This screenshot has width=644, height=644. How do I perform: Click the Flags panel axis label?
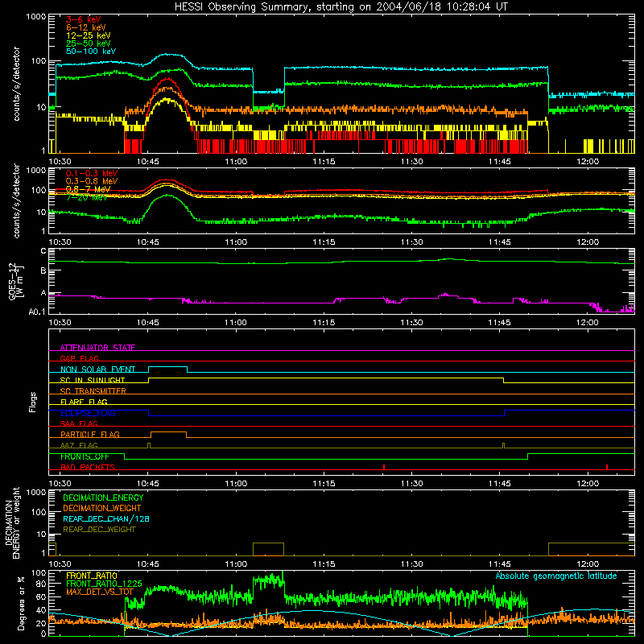[x=33, y=402]
